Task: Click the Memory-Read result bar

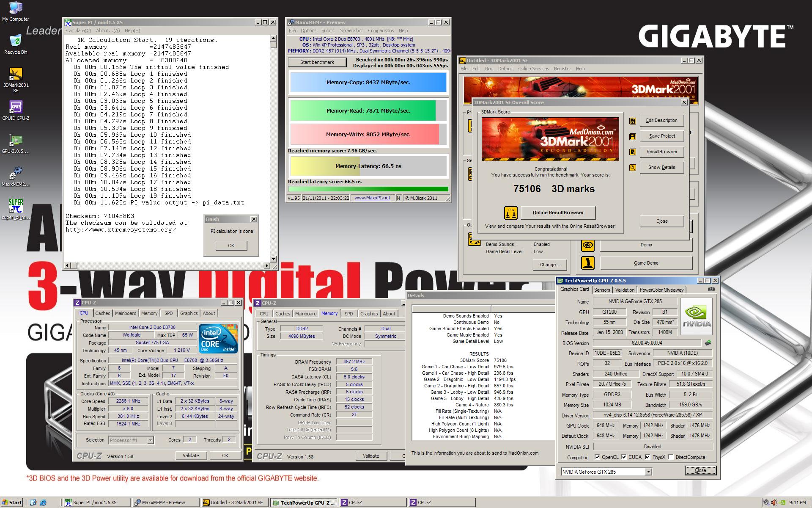Action: (368, 111)
